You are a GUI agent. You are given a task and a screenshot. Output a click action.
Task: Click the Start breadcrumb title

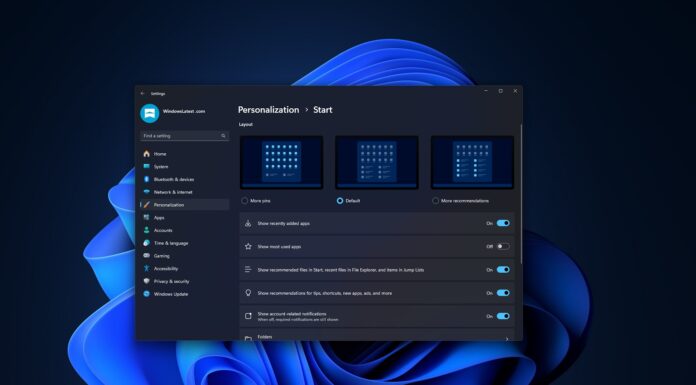[x=323, y=110]
